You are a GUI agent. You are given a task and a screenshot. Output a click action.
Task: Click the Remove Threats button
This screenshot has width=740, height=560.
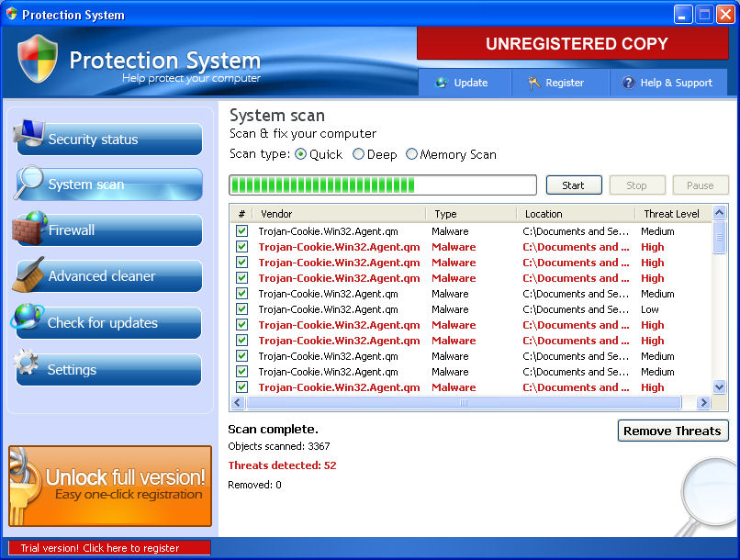click(x=672, y=431)
